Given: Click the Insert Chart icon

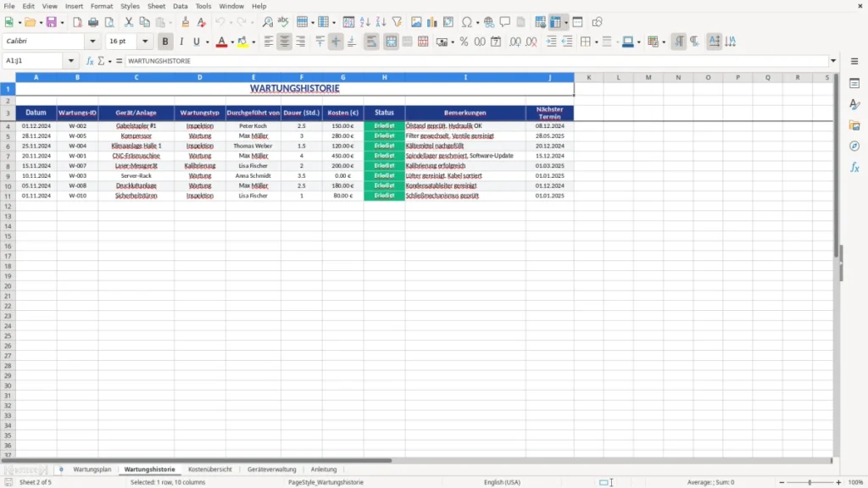Looking at the screenshot, I should click(432, 22).
